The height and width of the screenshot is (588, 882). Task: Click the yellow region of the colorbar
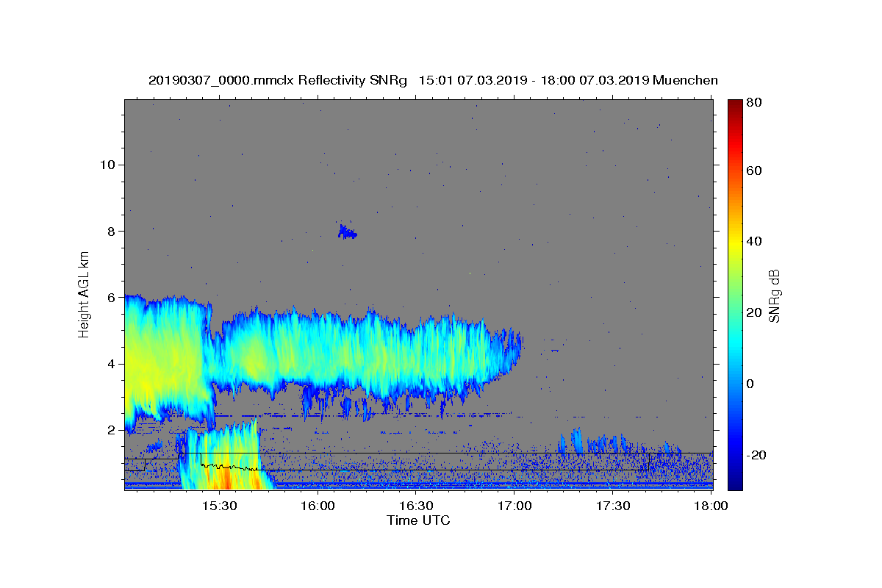(735, 243)
